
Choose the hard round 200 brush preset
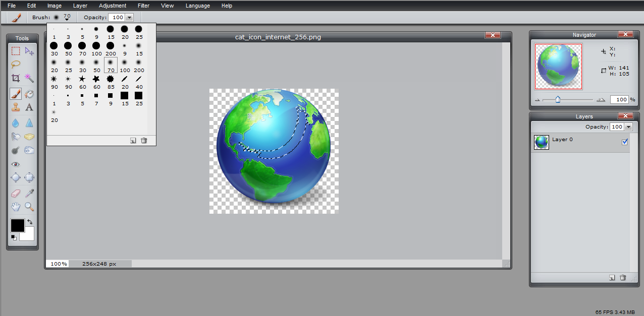(x=111, y=48)
